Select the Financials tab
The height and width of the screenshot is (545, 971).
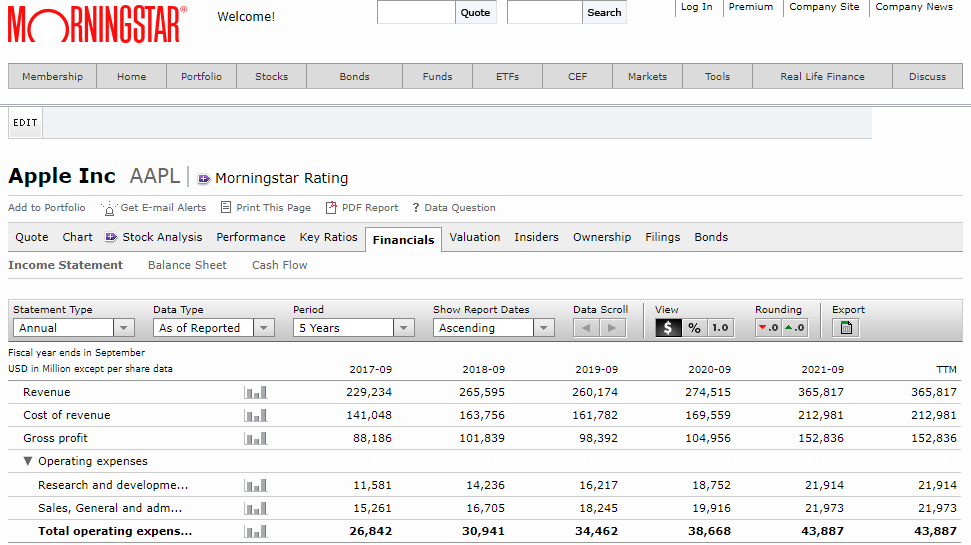click(x=403, y=240)
